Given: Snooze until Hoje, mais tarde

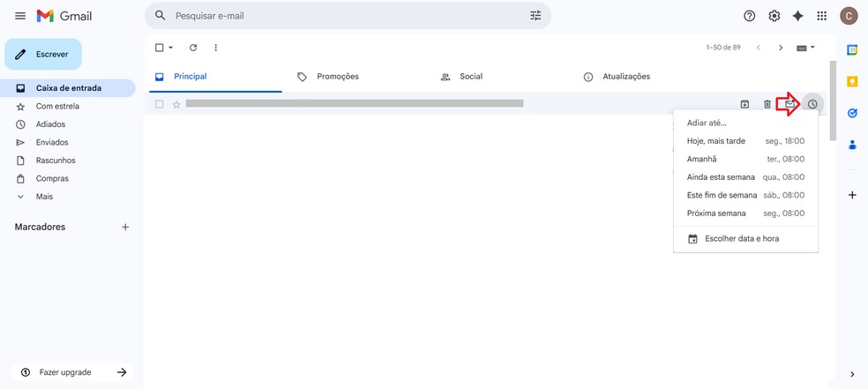Looking at the screenshot, I should (x=745, y=141).
